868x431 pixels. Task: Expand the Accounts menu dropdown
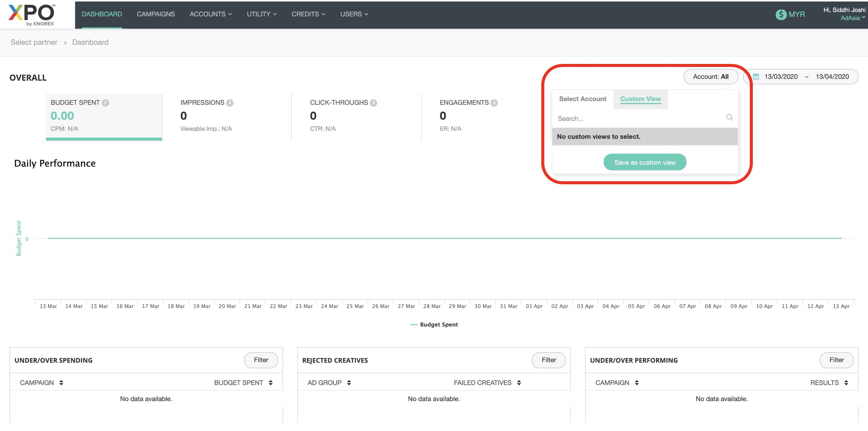pyautogui.click(x=210, y=14)
